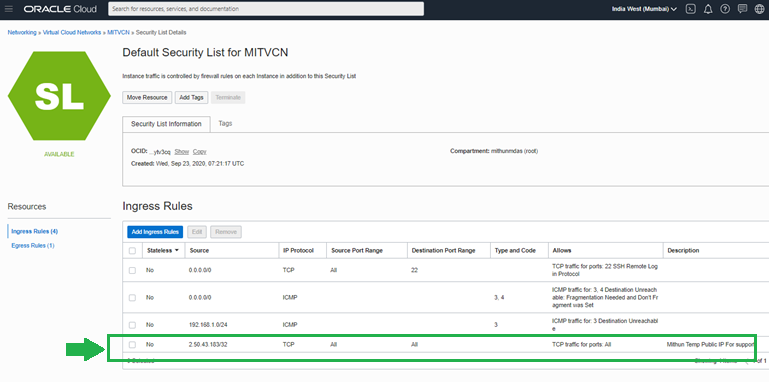This screenshot has height=382, width=769.
Task: Click the Add Tags button
Action: click(x=191, y=98)
